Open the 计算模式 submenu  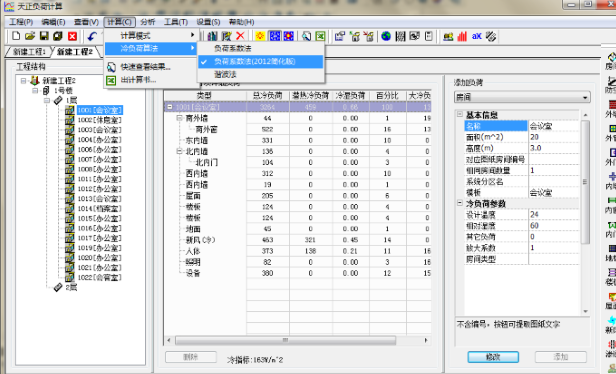151,36
